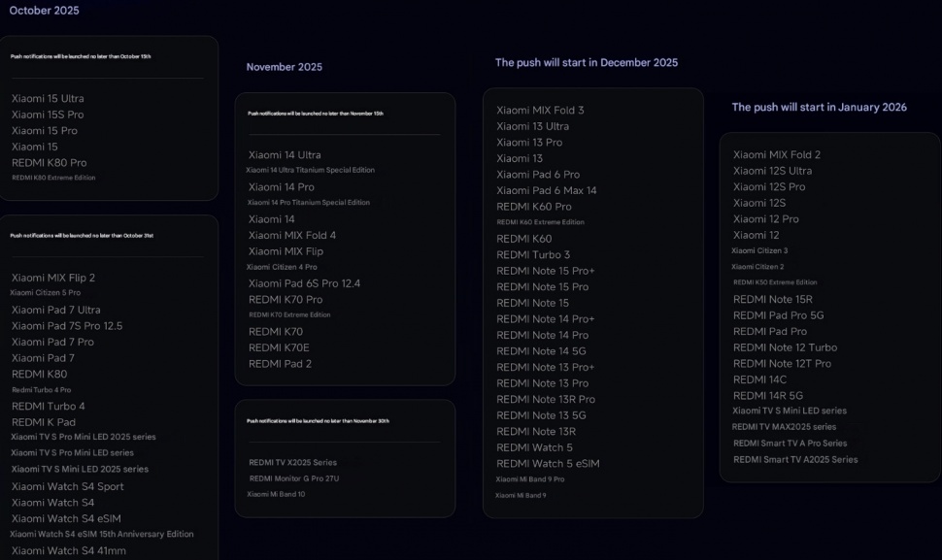Select the "REDMI 14C" entry

pyautogui.click(x=759, y=379)
